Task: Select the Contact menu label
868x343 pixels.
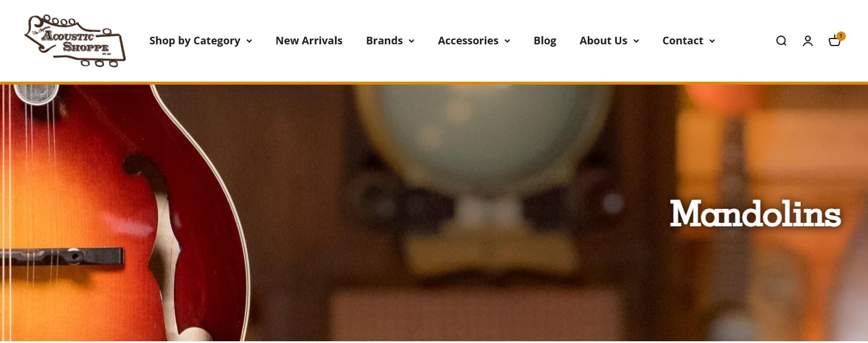Action: 683,41
